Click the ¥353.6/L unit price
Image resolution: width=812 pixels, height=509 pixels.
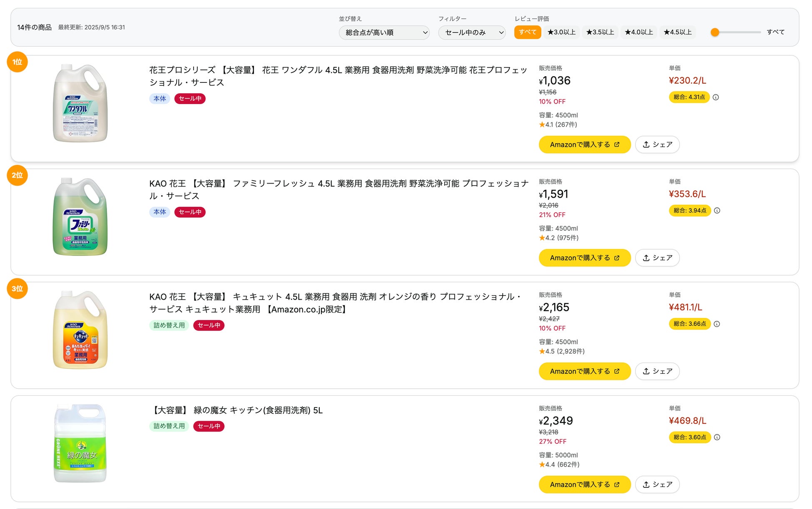687,194
